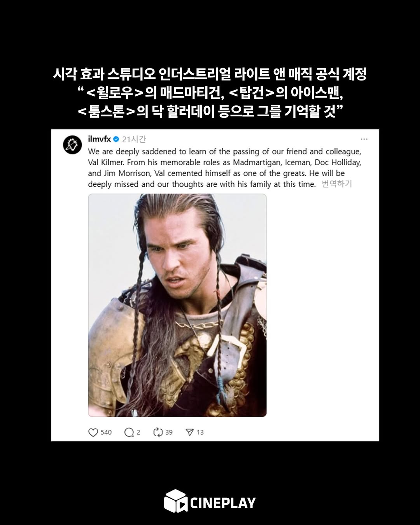
Task: Click the Val Kilmer tribute post text
Action: (224, 168)
